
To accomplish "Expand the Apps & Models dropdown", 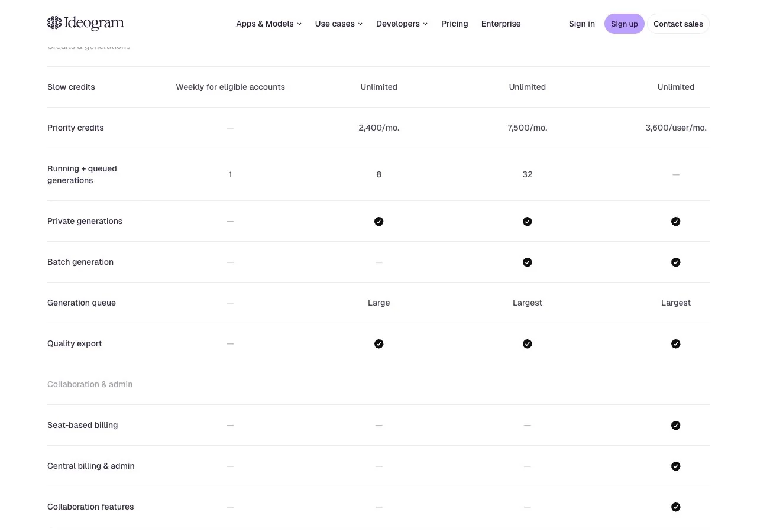I will point(269,24).
